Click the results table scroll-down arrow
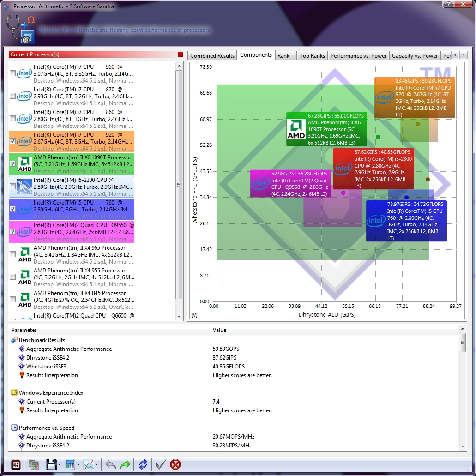 (x=462, y=446)
